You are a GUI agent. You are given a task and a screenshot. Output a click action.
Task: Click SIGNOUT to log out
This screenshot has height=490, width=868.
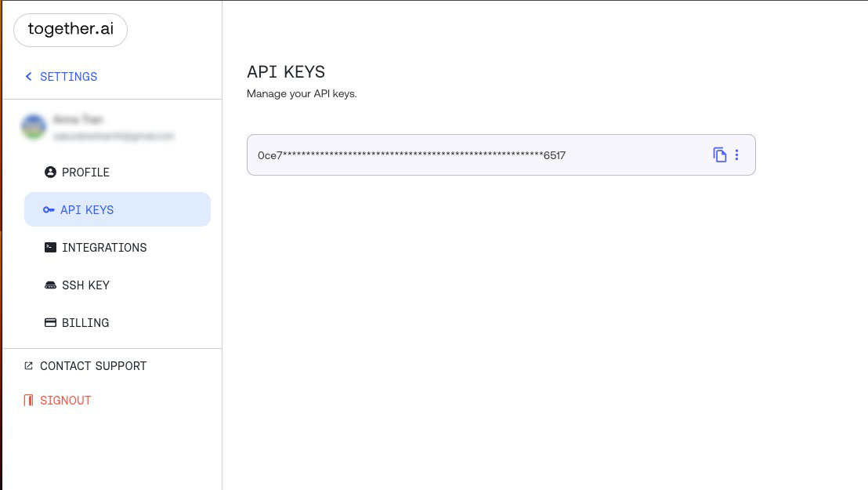(x=66, y=400)
